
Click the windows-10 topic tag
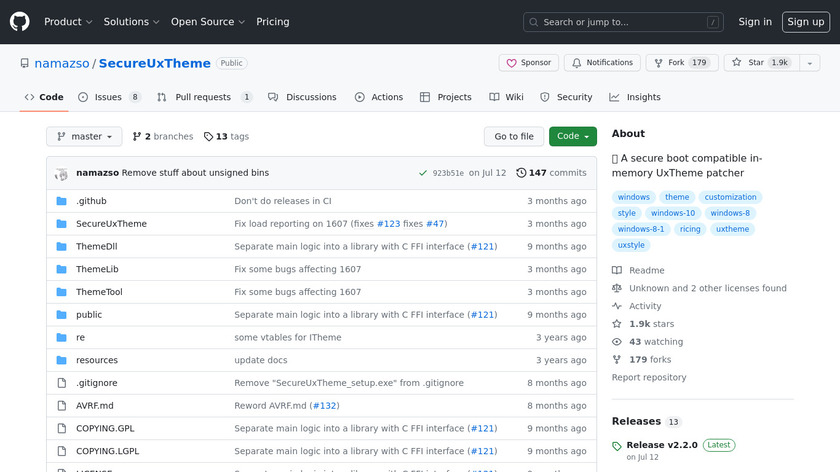pyautogui.click(x=672, y=213)
